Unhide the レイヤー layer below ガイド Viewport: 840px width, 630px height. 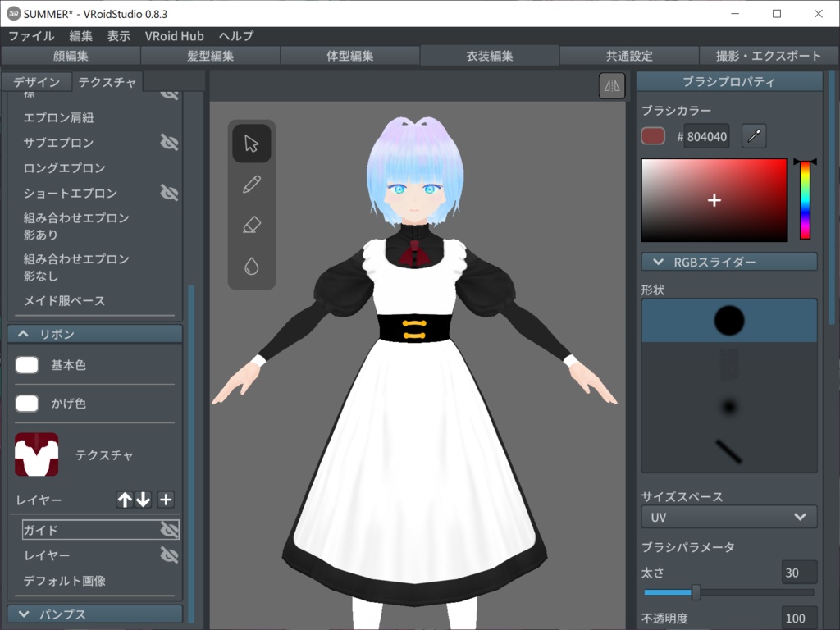168,556
